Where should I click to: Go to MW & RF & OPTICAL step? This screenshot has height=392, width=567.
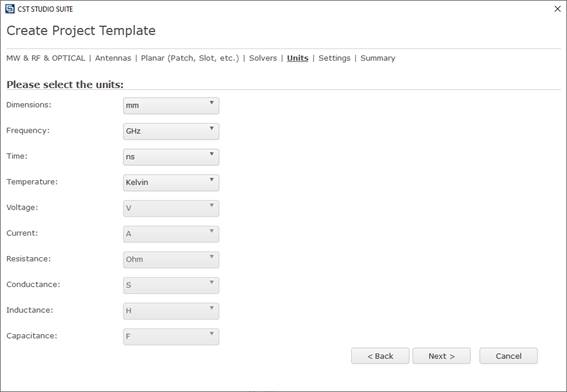(46, 58)
